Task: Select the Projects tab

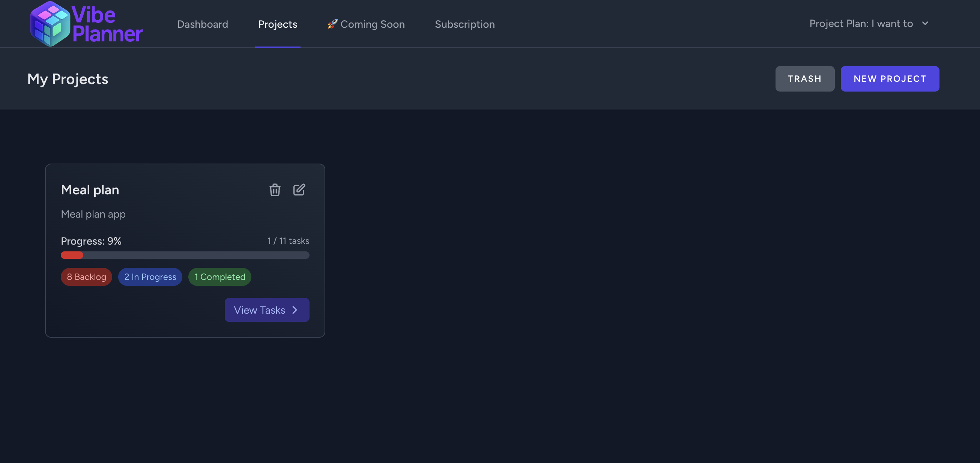Action: pyautogui.click(x=277, y=24)
